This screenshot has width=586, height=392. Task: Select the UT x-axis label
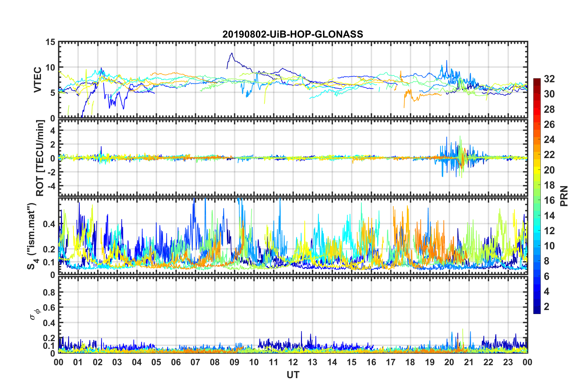pos(293,375)
